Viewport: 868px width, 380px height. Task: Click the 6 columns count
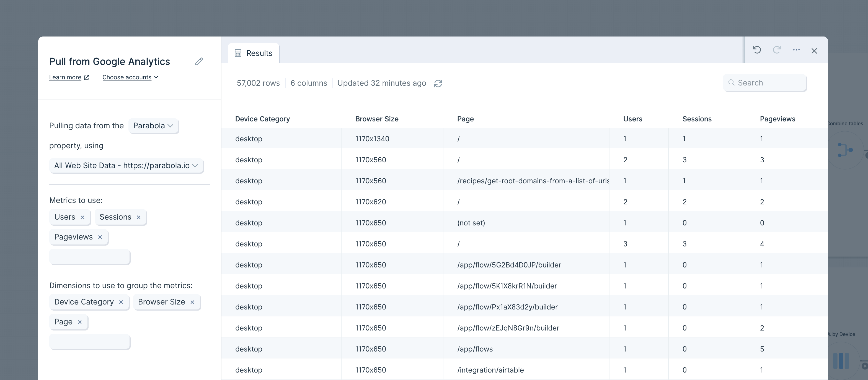click(309, 83)
